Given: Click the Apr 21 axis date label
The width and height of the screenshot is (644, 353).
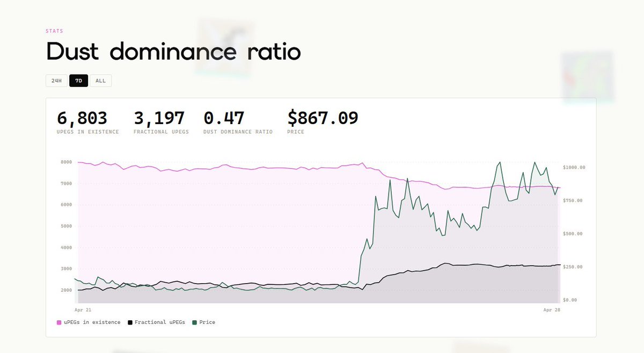Looking at the screenshot, I should click(x=83, y=310).
